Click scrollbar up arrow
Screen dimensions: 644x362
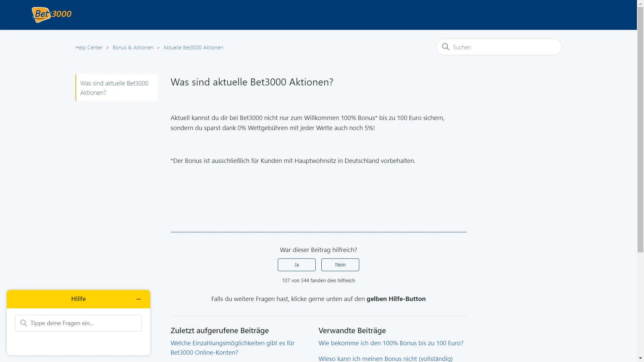click(x=640, y=3)
